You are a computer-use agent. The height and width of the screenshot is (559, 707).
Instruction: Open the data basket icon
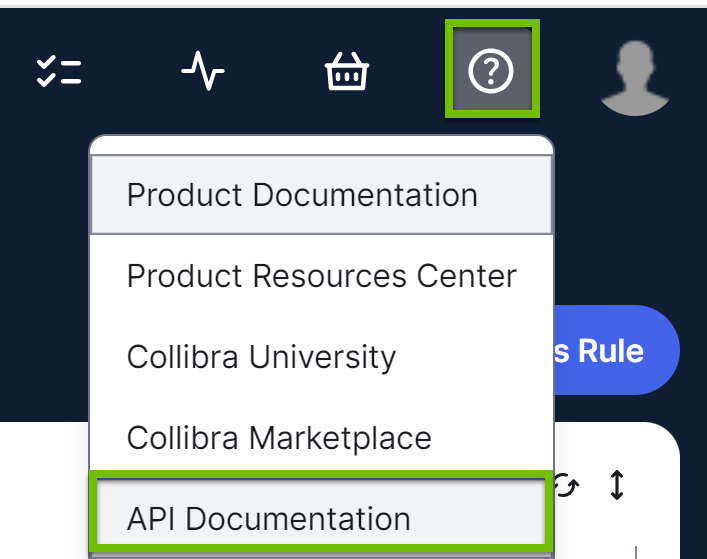(347, 71)
